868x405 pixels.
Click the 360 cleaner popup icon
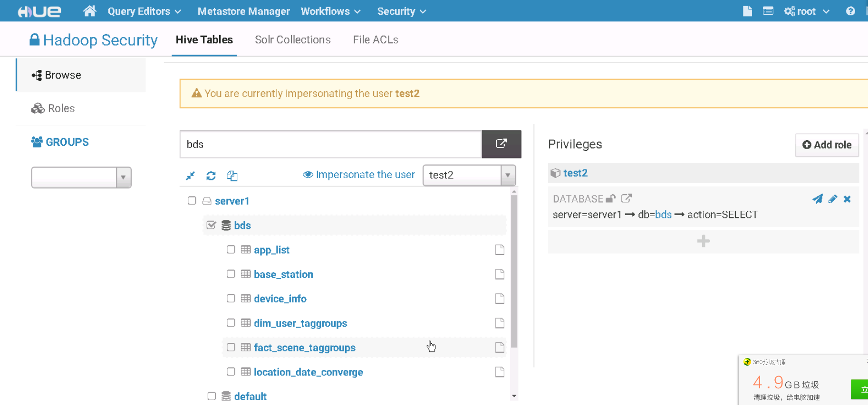pyautogui.click(x=747, y=362)
